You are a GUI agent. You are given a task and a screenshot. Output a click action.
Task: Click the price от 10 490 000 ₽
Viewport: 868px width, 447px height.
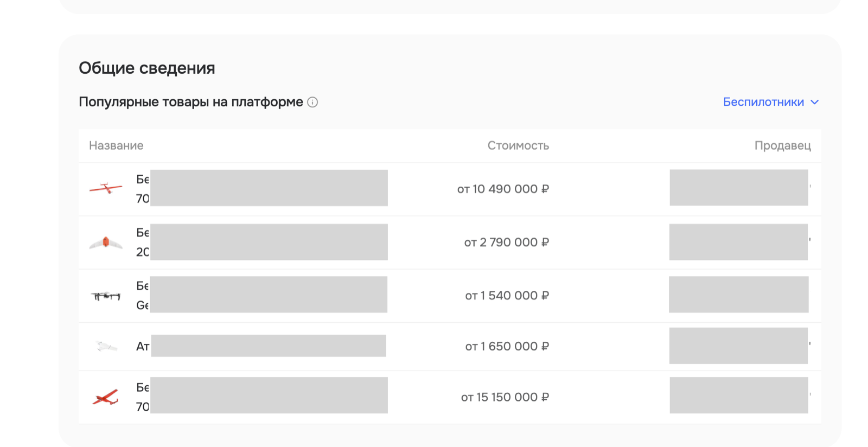coord(503,189)
